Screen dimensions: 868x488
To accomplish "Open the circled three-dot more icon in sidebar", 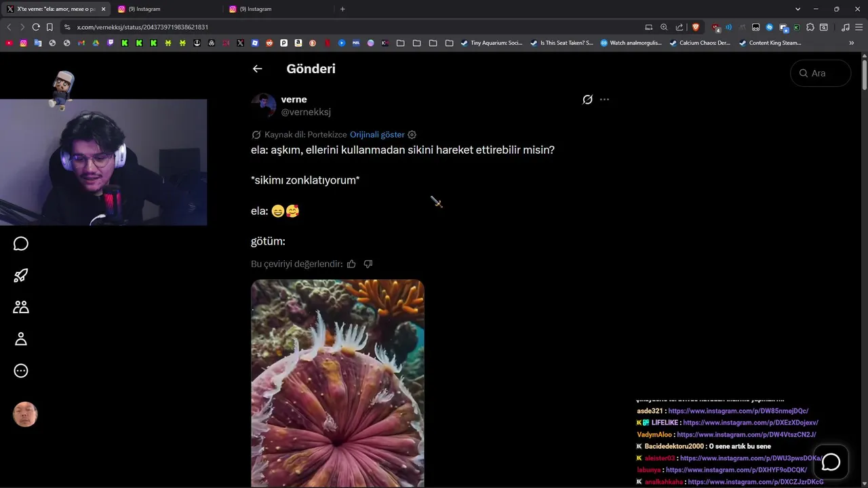I will [x=21, y=371].
